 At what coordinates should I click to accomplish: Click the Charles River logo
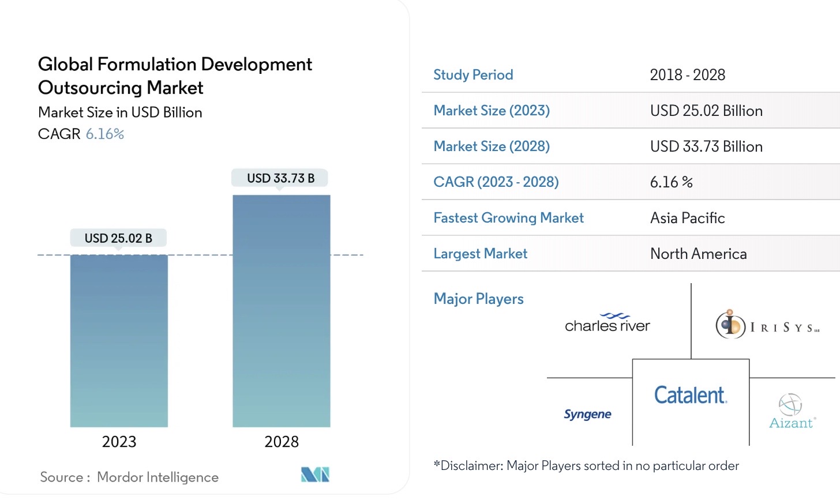coord(607,324)
